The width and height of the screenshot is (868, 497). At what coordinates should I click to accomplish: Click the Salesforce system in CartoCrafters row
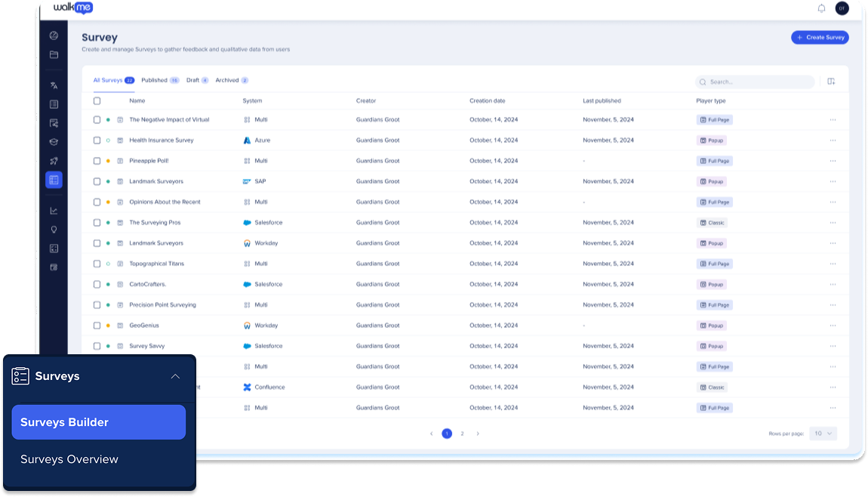point(263,284)
